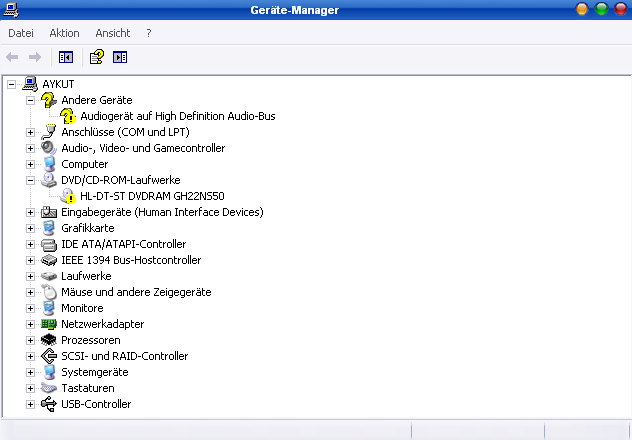Click the show/hide console tree icon

pyautogui.click(x=66, y=57)
